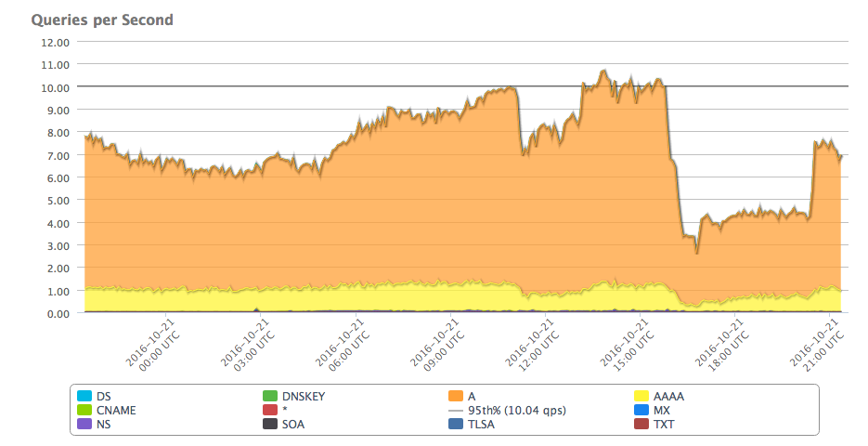Image resolution: width=868 pixels, height=446 pixels.
Task: Click the 95th% line marker in legend
Action: click(456, 411)
